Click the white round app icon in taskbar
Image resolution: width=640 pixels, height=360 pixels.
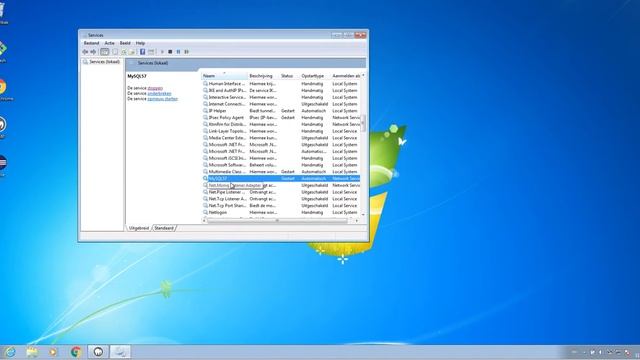pyautogui.click(x=98, y=352)
